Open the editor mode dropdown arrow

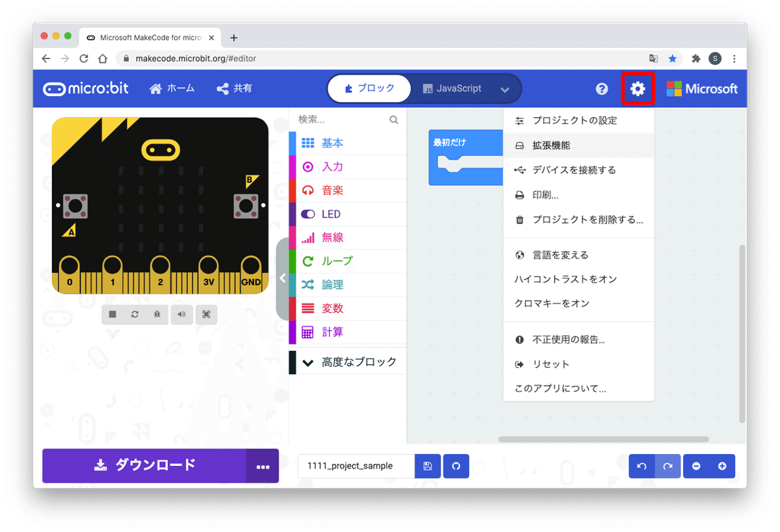tap(505, 88)
